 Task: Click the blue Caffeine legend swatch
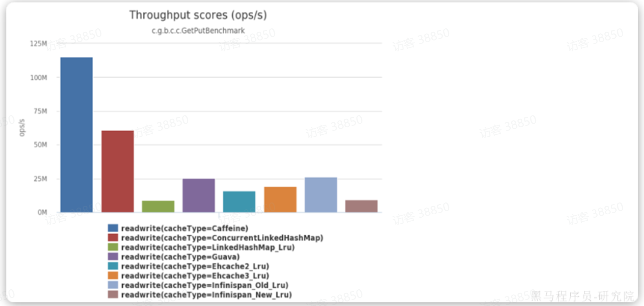pos(113,228)
